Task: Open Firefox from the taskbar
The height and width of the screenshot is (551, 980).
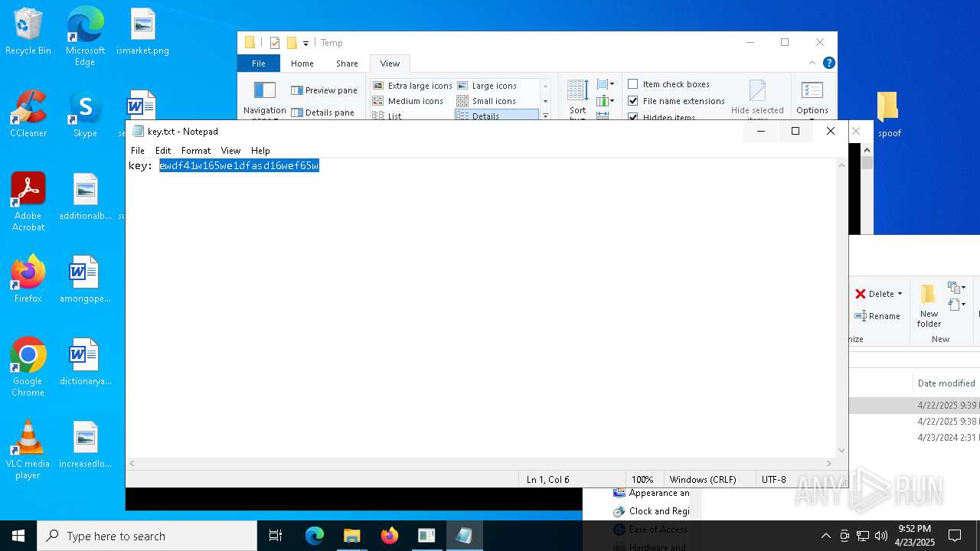Action: [x=389, y=536]
